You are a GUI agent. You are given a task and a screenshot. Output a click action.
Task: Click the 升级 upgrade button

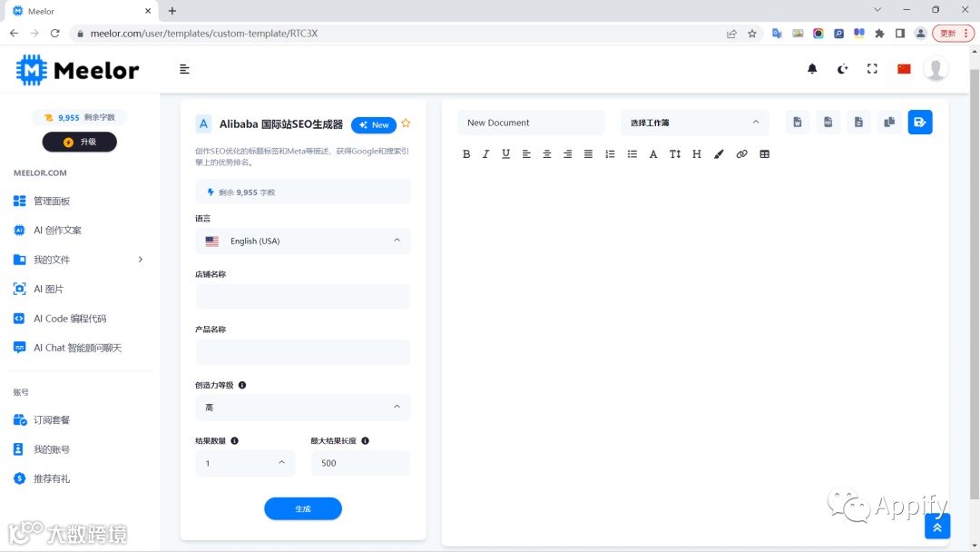79,142
